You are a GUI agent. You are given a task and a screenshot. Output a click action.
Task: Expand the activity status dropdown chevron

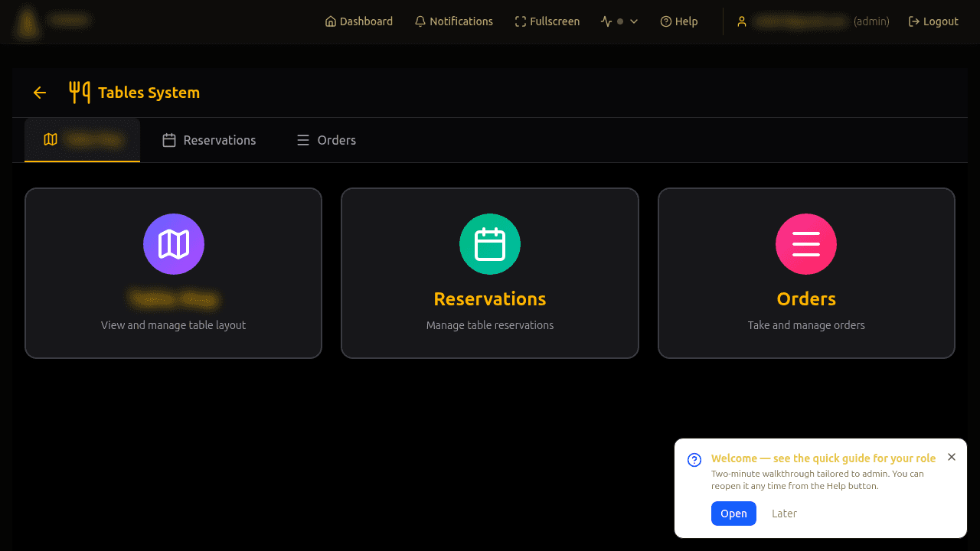tap(634, 21)
